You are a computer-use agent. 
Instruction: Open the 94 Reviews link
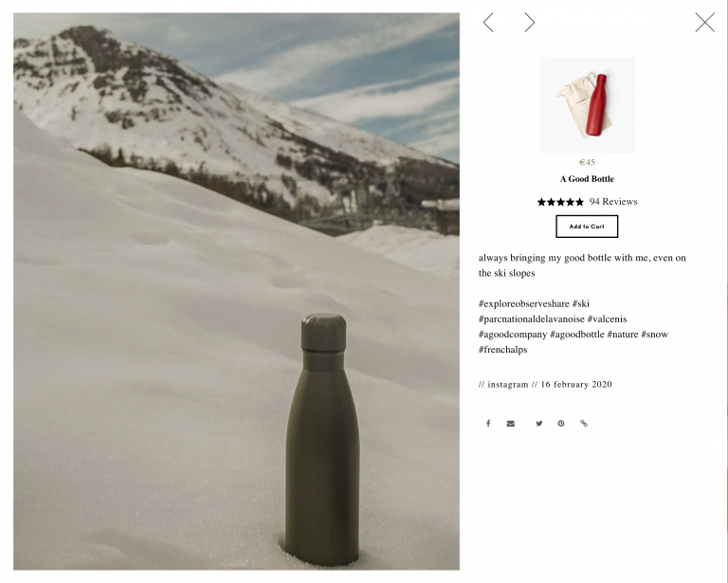point(613,202)
